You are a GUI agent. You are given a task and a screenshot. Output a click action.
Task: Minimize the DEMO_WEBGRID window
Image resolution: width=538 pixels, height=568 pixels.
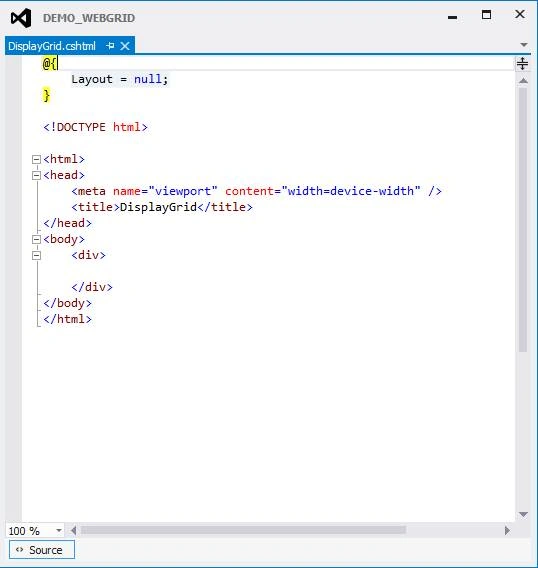(x=452, y=17)
